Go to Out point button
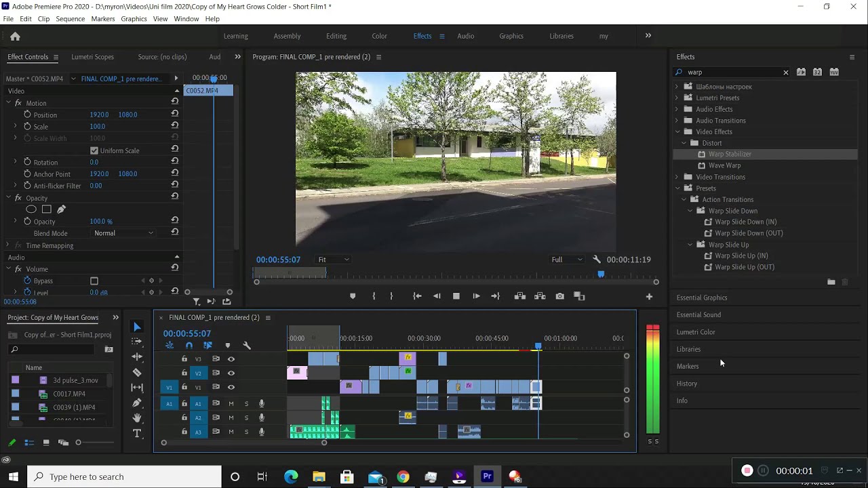The width and height of the screenshot is (868, 488). 496,296
